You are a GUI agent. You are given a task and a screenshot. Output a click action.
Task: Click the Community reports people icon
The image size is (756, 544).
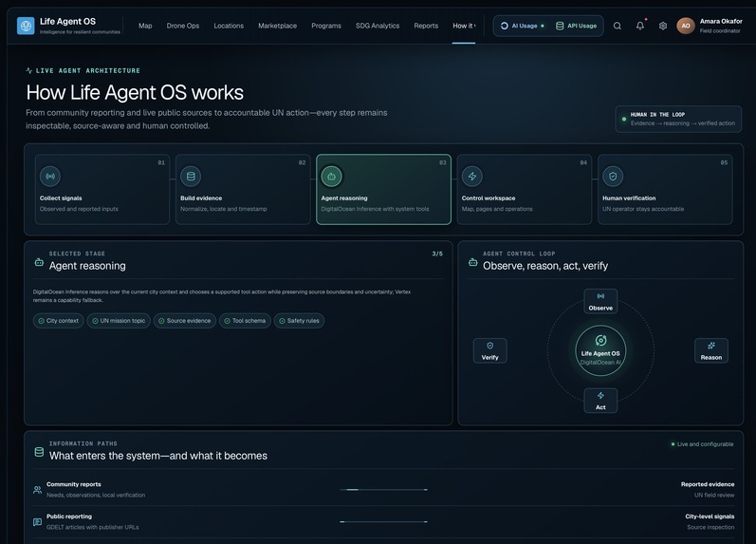(37, 490)
